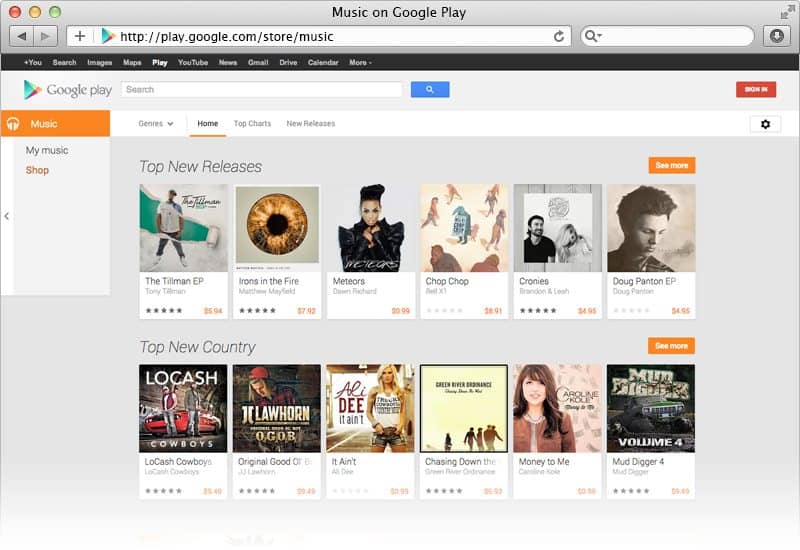The height and width of the screenshot is (550, 800).
Task: Open Maps from the Google bar
Action: point(132,62)
